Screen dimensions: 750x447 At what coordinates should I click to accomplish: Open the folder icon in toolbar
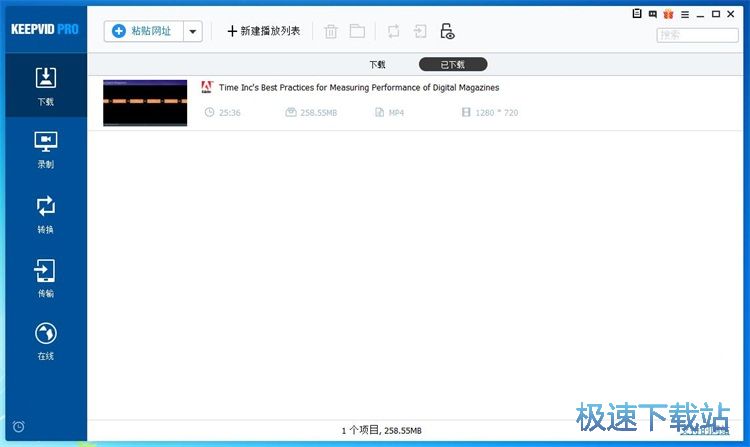tap(357, 32)
